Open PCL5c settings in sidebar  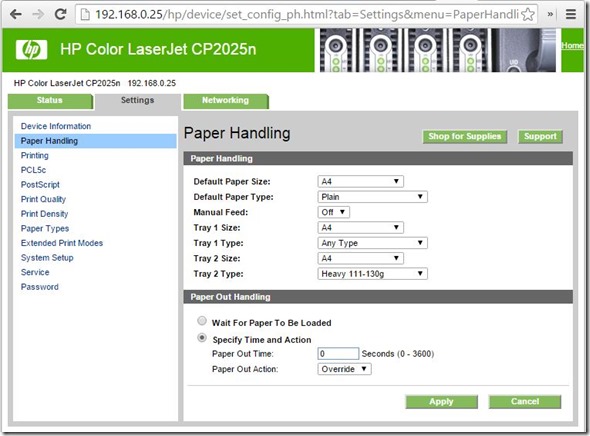33,170
